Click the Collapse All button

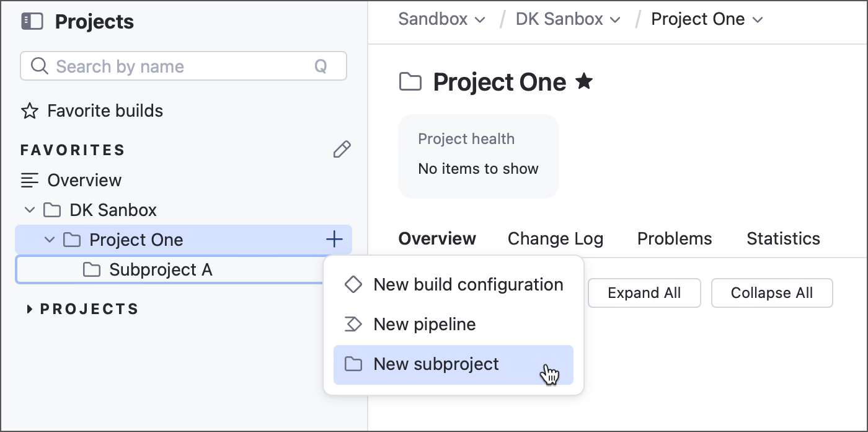[x=772, y=292]
